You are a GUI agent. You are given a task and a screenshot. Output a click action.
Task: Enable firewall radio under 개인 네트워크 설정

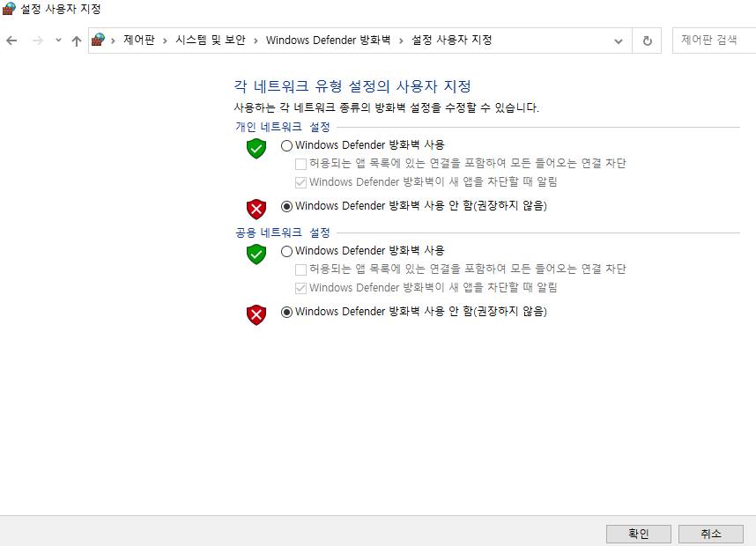coord(286,145)
